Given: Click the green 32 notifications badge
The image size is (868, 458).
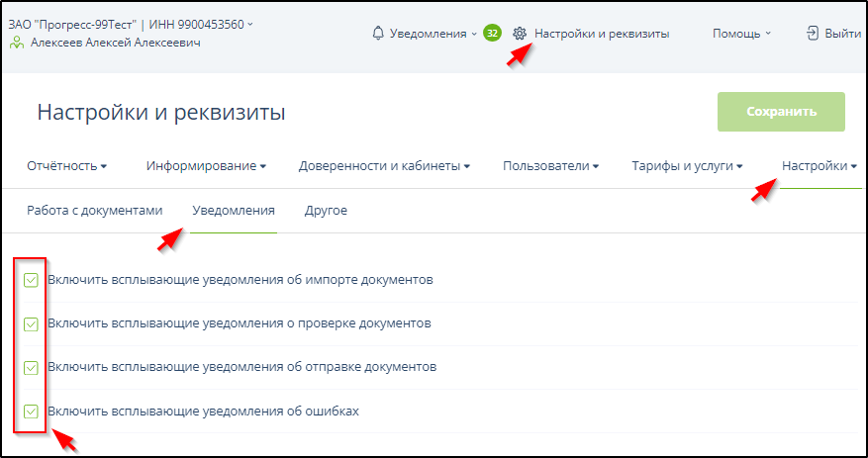Looking at the screenshot, I should pos(492,34).
